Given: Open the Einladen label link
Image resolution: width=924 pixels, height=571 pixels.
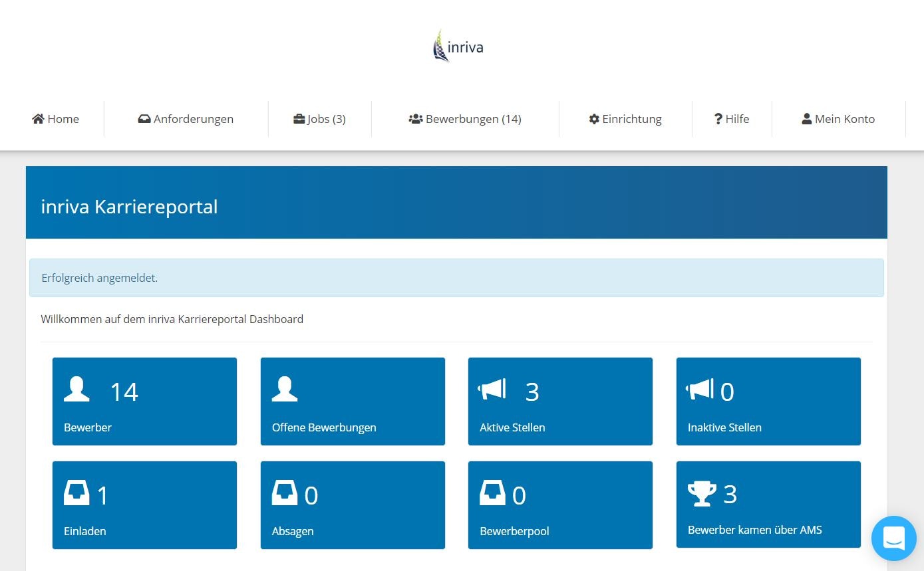Looking at the screenshot, I should [x=85, y=531].
